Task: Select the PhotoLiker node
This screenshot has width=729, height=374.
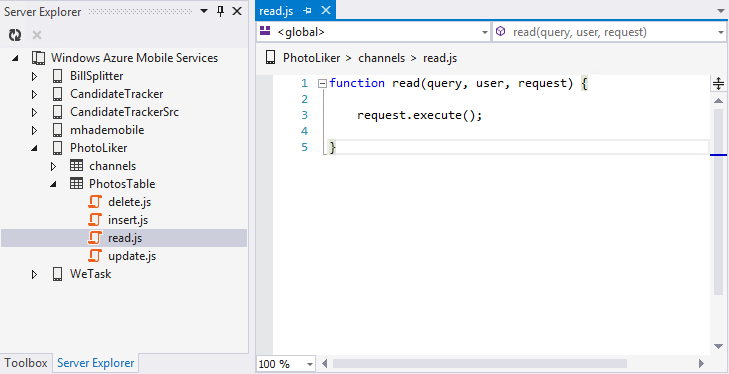Action: point(99,148)
